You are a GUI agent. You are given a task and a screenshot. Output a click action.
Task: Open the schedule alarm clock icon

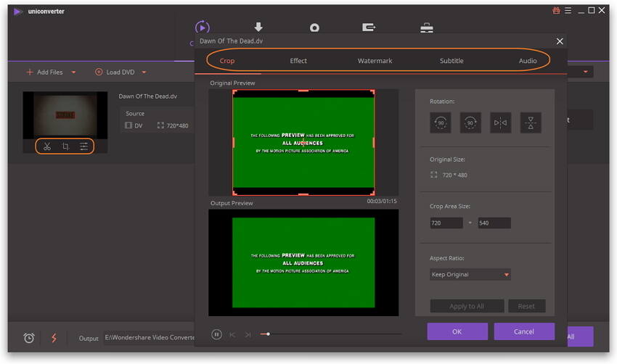[29, 338]
